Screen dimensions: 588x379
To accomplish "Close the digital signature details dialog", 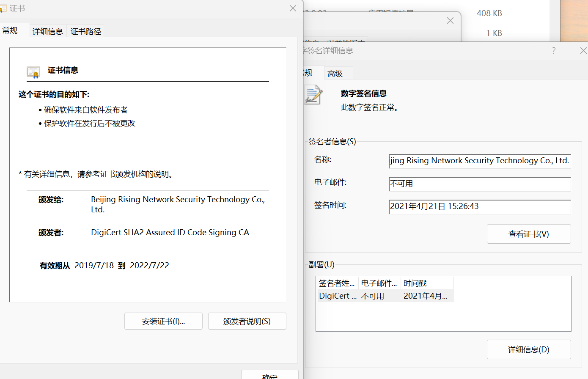I will point(583,51).
